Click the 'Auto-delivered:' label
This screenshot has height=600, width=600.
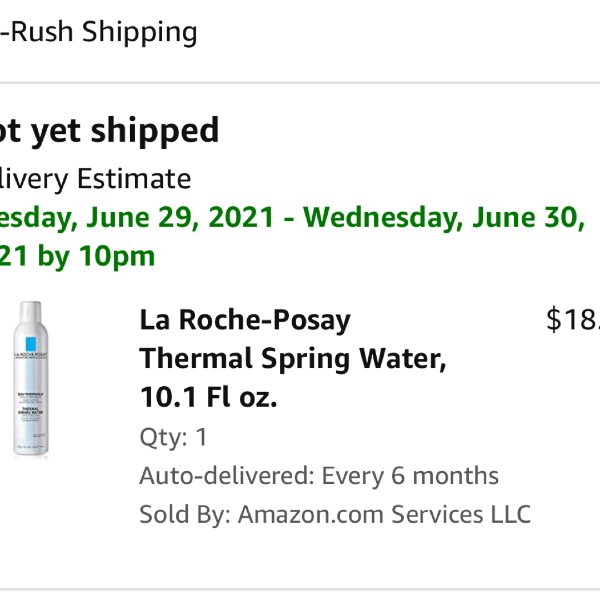pyautogui.click(x=227, y=476)
